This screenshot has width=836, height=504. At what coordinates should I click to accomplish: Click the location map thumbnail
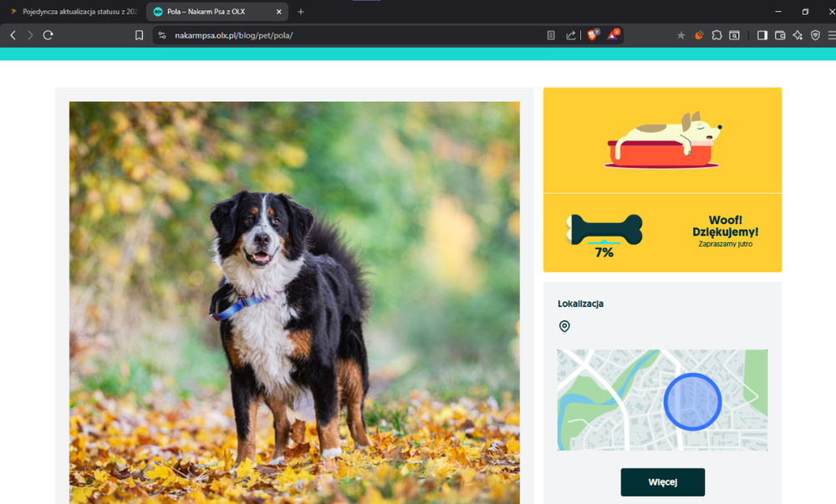[663, 400]
